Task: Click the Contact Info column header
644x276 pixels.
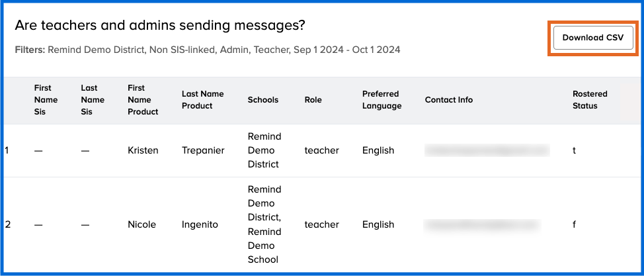Action: [x=448, y=100]
